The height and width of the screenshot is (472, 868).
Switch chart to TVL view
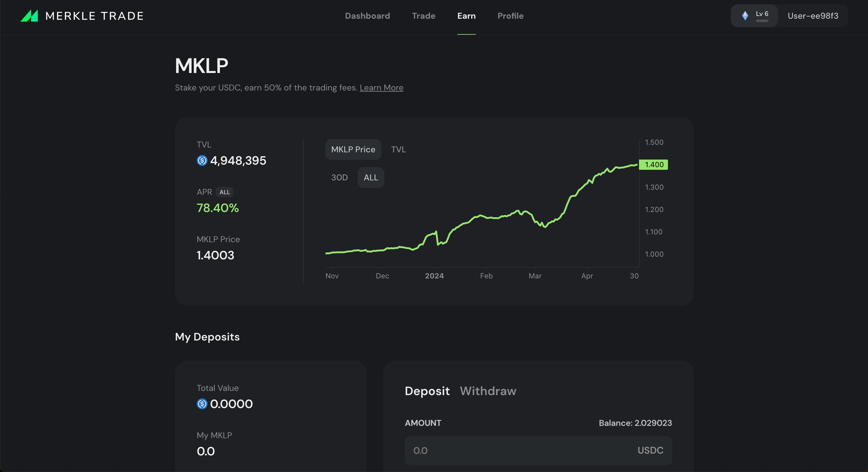coord(398,149)
